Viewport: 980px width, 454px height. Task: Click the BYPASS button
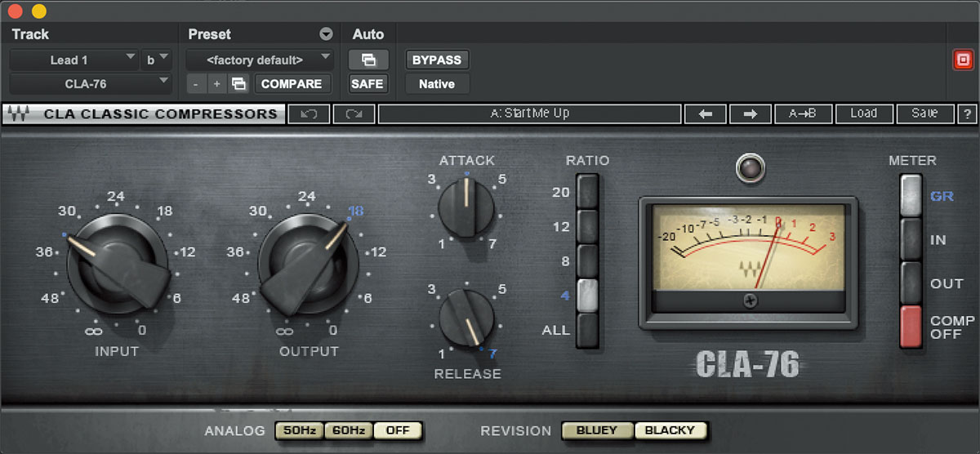pyautogui.click(x=437, y=60)
